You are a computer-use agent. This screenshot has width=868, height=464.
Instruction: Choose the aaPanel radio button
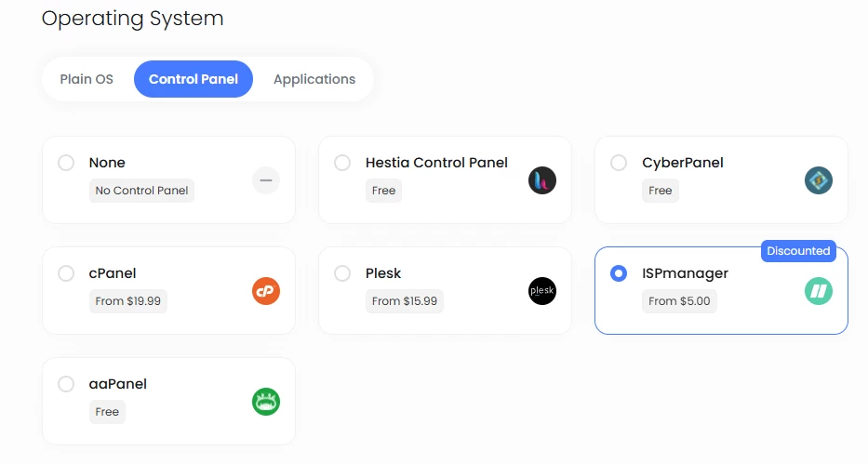(66, 384)
